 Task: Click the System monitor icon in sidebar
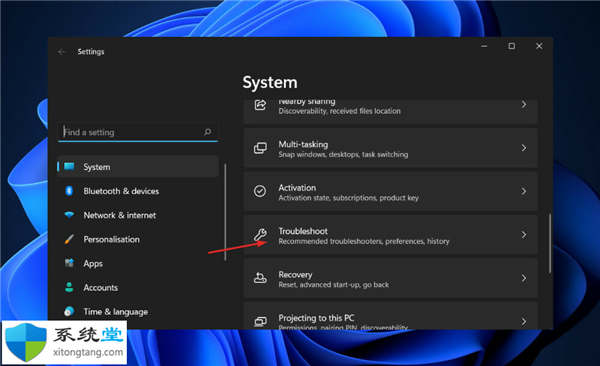point(69,167)
